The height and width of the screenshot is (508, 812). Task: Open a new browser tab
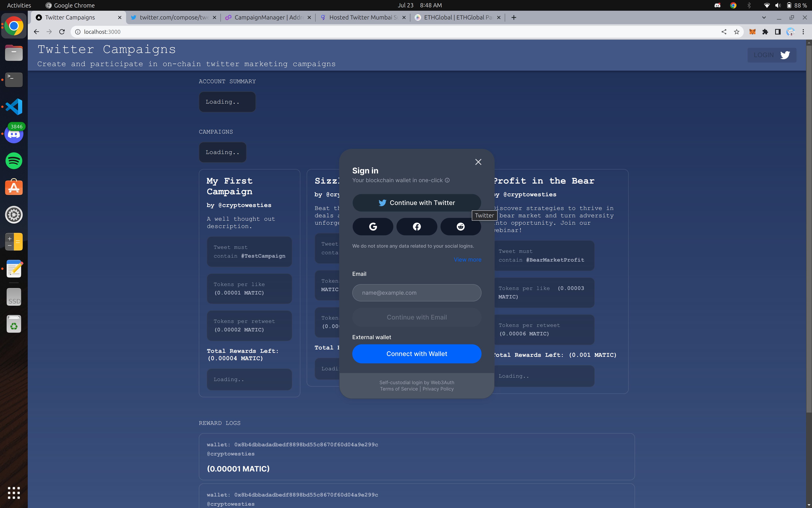tap(514, 17)
